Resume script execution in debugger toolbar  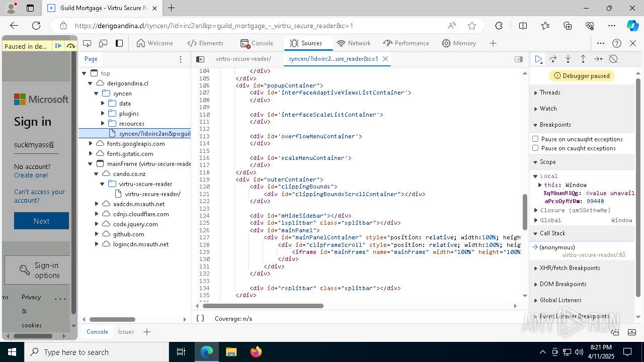click(538, 59)
